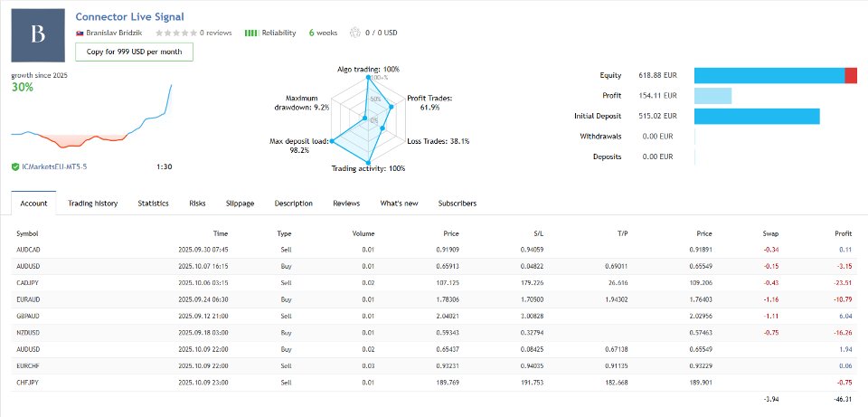Viewport: 868px width, 417px height.
Task: Click the "B" signal avatar image
Action: pyautogui.click(x=37, y=35)
